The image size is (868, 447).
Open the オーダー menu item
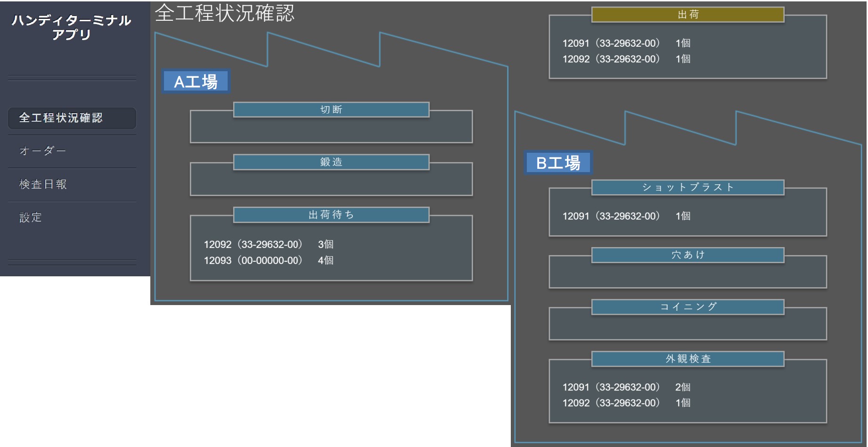click(72, 151)
